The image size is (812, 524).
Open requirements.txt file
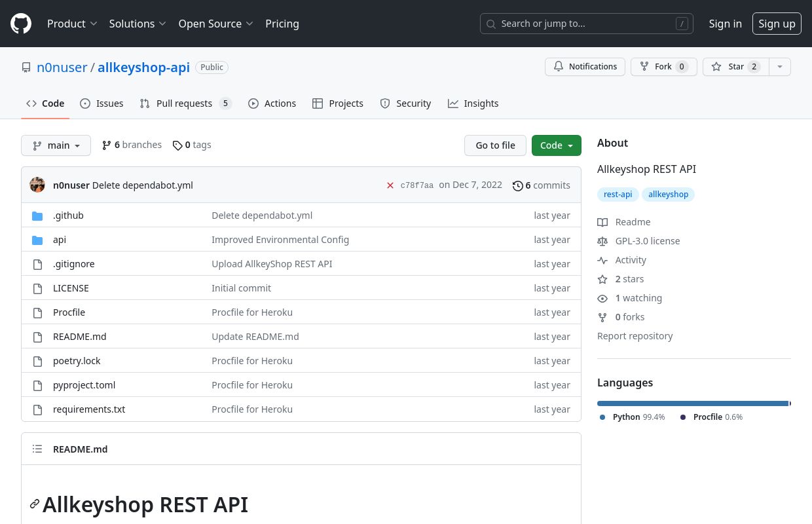point(89,409)
